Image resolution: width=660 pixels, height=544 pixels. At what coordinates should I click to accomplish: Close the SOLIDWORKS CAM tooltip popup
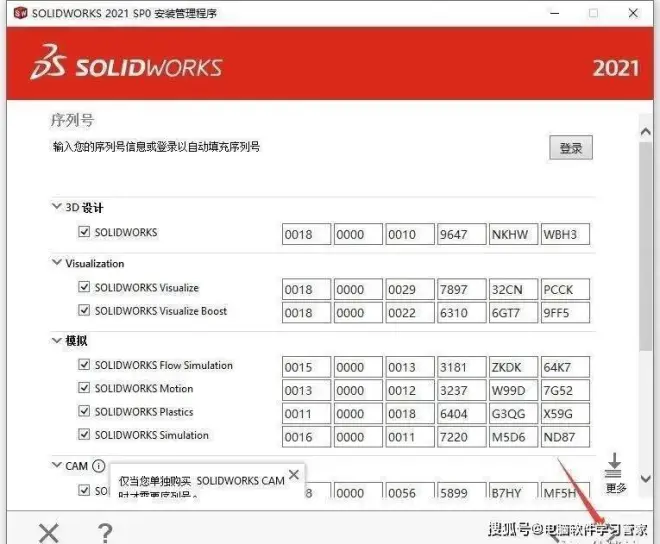point(294,475)
